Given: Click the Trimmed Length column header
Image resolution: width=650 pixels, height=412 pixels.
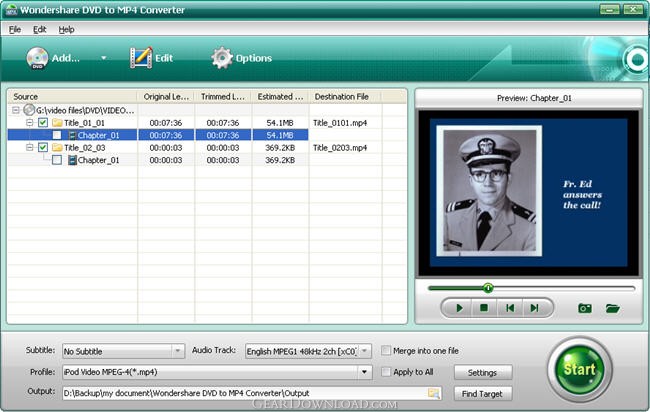Looking at the screenshot, I should tap(223, 97).
